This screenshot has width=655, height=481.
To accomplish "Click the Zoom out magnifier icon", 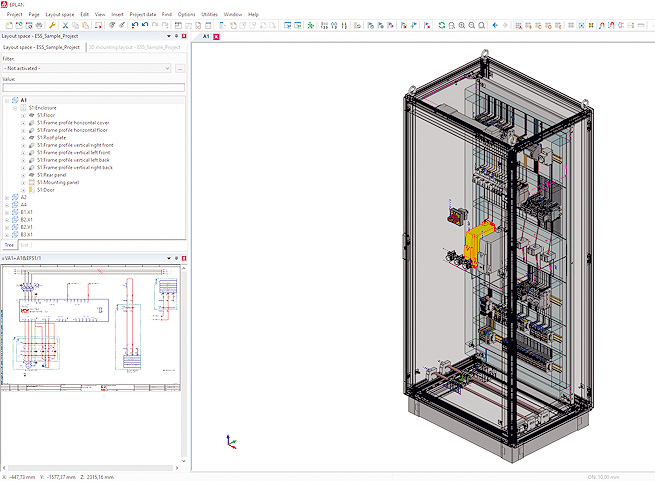I will click(472, 25).
